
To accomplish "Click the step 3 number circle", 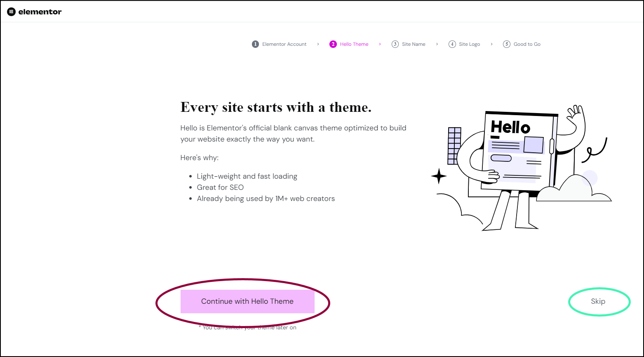I will click(x=395, y=44).
